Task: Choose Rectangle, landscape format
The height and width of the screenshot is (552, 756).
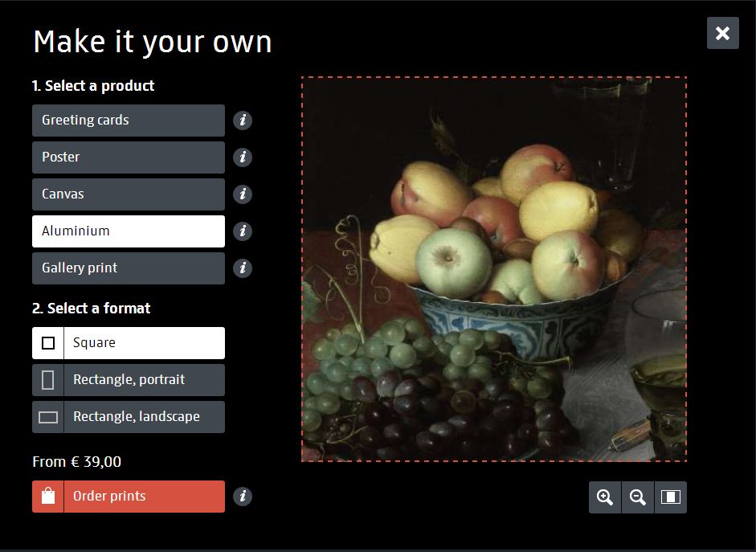Action: [x=129, y=417]
